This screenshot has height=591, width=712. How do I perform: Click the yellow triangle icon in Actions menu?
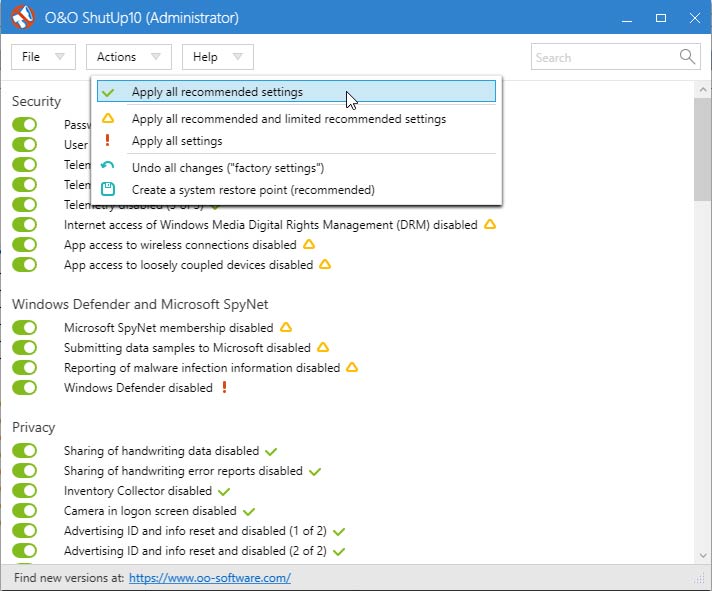(108, 118)
